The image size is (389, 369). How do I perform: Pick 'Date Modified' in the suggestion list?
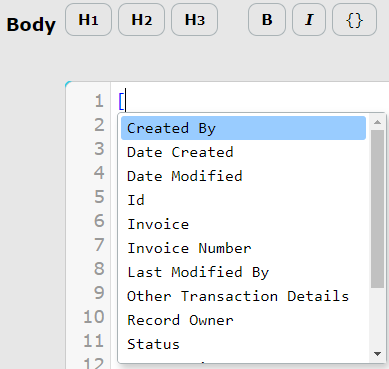tap(243, 176)
